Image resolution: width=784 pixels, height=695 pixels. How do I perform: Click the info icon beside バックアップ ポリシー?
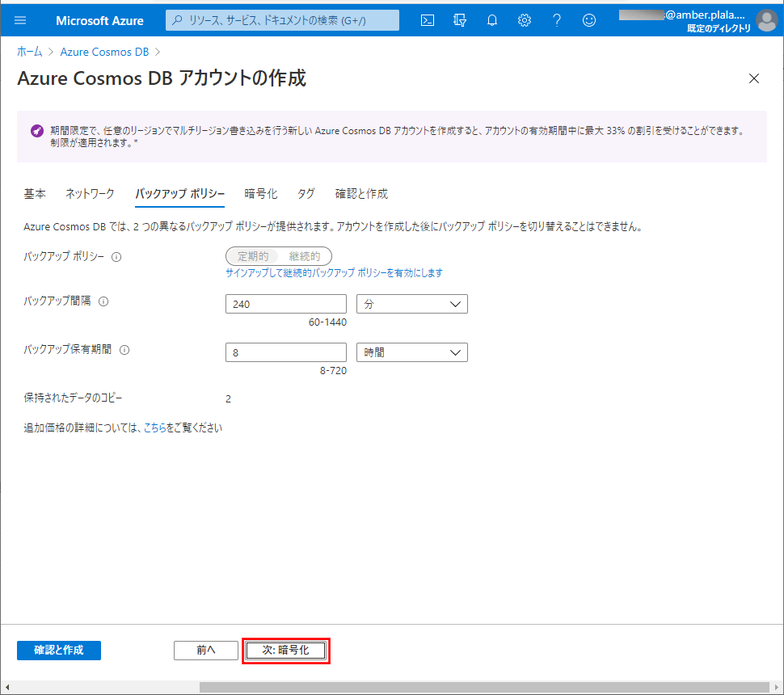(116, 257)
